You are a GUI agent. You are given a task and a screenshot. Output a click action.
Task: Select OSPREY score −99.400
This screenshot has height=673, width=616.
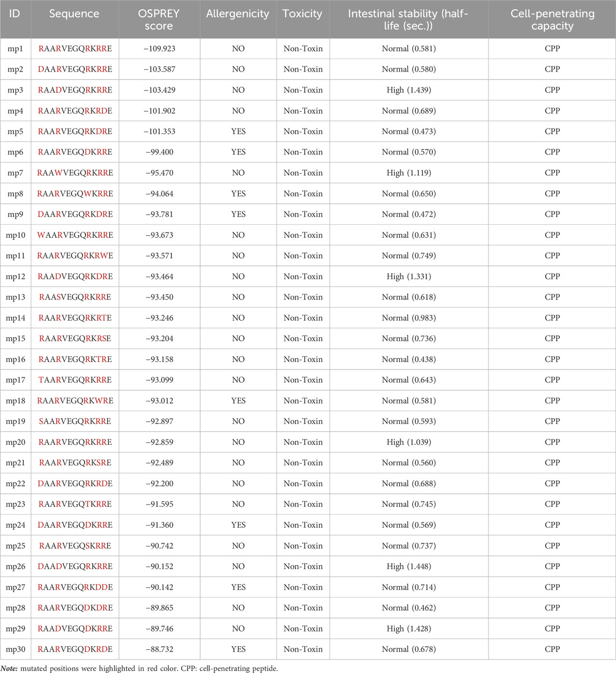[159, 152]
